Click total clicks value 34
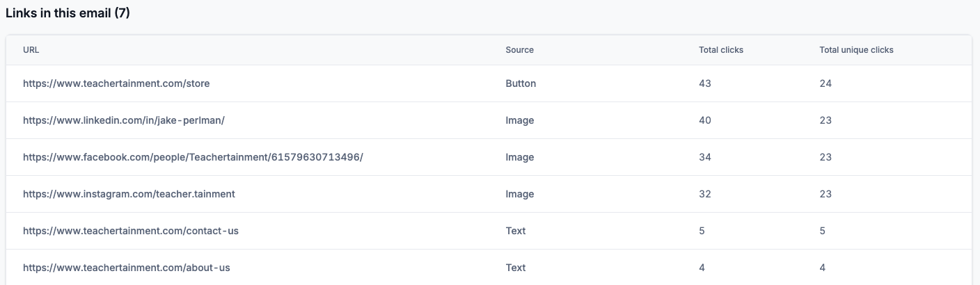The height and width of the screenshot is (285, 980). [705, 157]
